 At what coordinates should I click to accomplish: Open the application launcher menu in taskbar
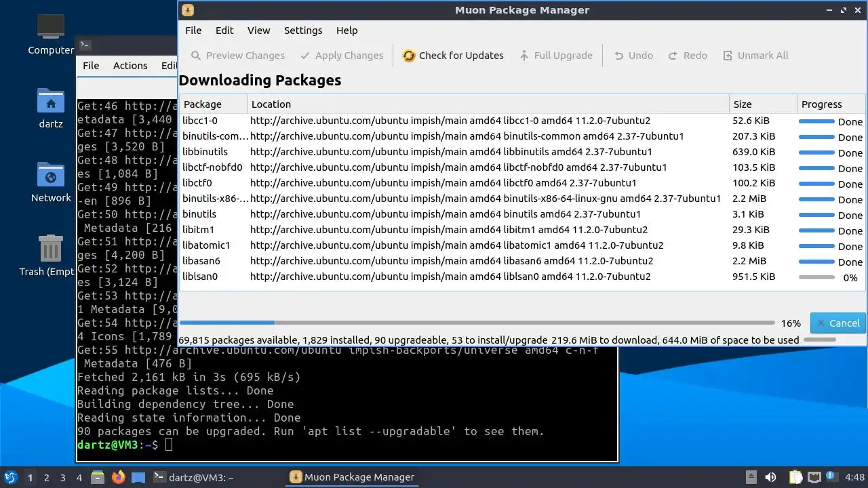[x=11, y=477]
